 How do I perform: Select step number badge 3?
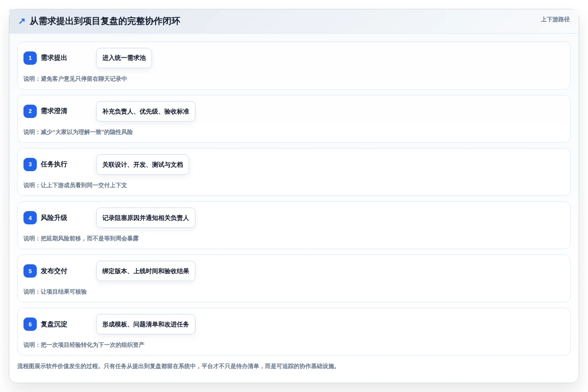(30, 165)
